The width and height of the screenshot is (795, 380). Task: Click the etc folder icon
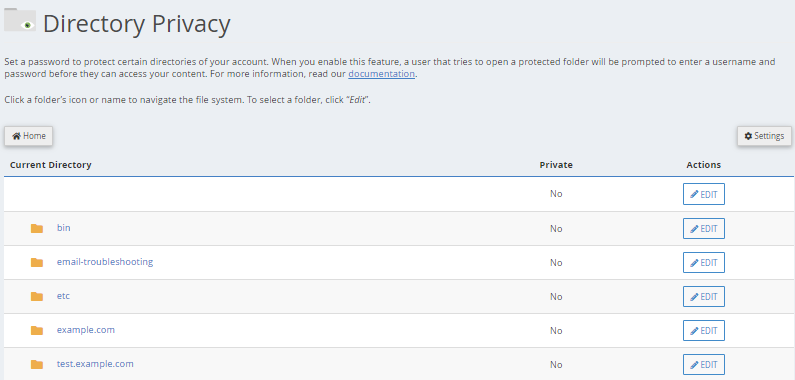point(37,296)
